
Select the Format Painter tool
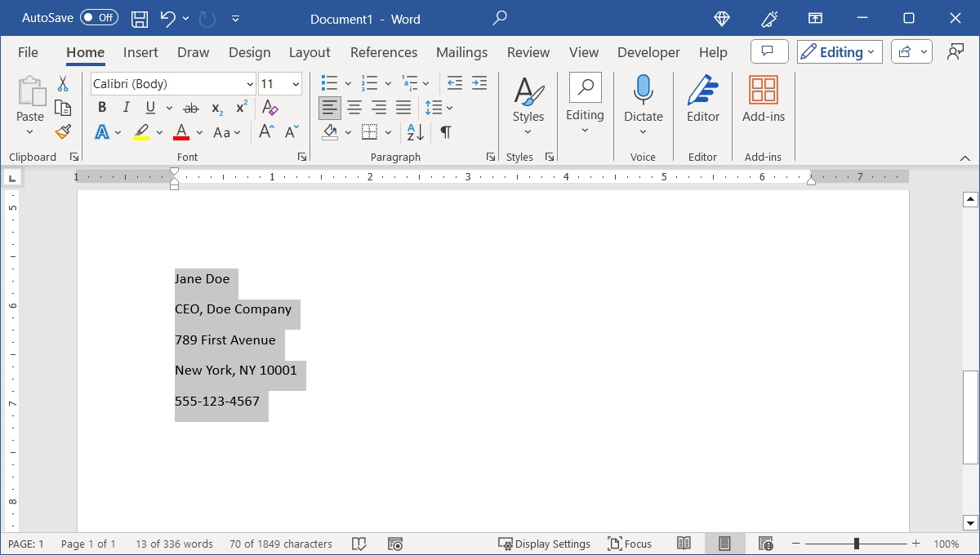(x=63, y=131)
